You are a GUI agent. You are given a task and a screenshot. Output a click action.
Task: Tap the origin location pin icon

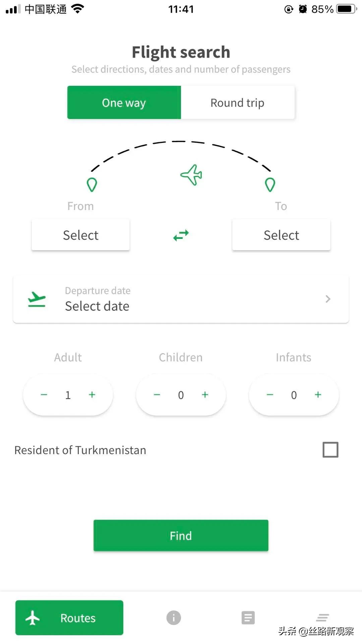pos(92,184)
